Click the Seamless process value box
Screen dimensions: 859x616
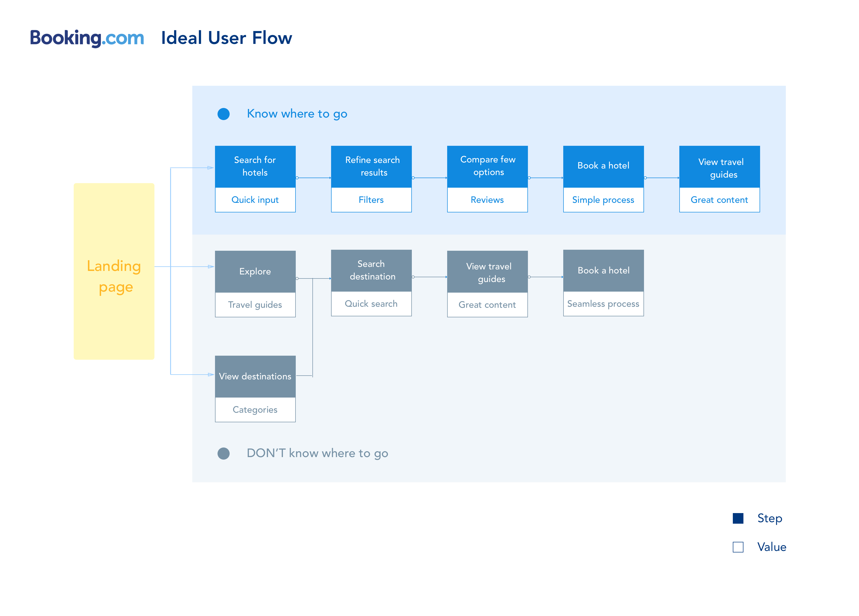(604, 304)
